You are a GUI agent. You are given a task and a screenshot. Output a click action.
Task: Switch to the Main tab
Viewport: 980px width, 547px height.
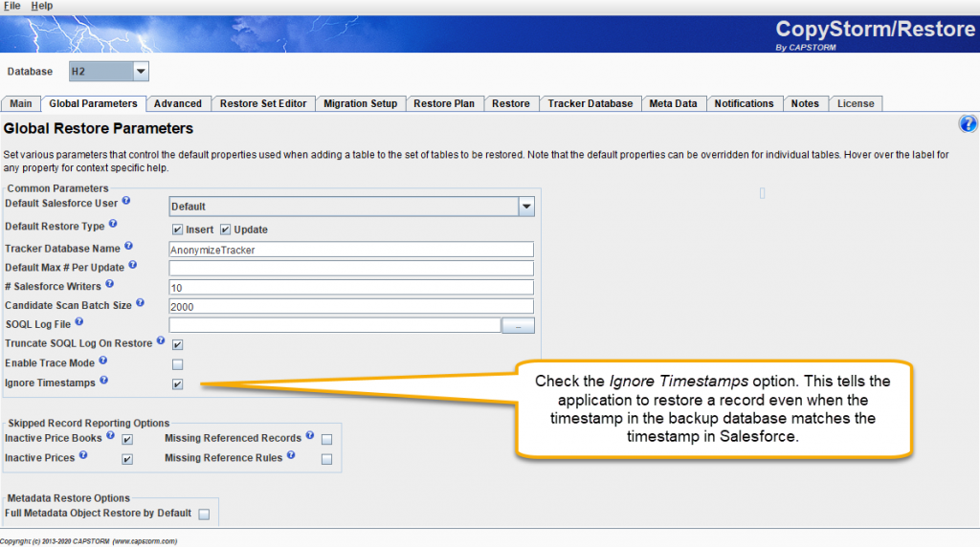tap(21, 103)
